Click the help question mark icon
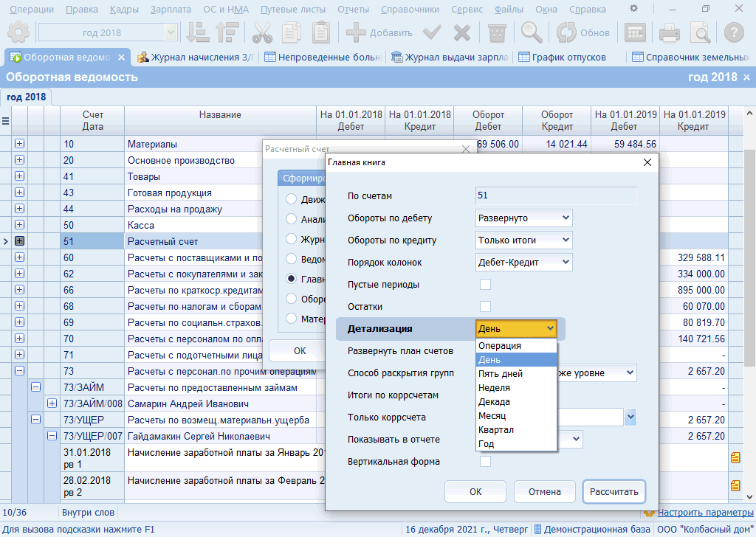This screenshot has height=537, width=756. tap(733, 32)
